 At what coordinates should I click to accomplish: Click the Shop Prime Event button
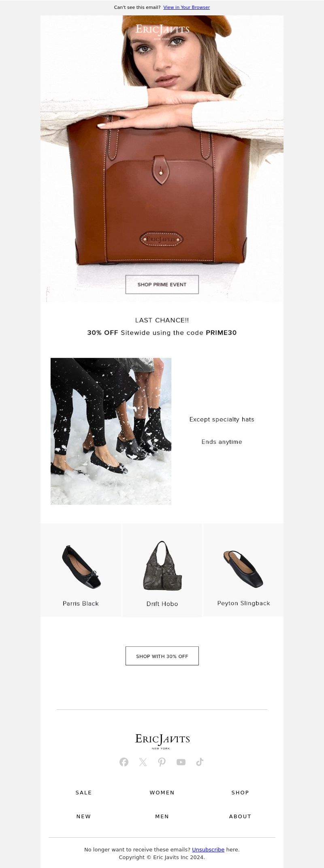(x=162, y=284)
